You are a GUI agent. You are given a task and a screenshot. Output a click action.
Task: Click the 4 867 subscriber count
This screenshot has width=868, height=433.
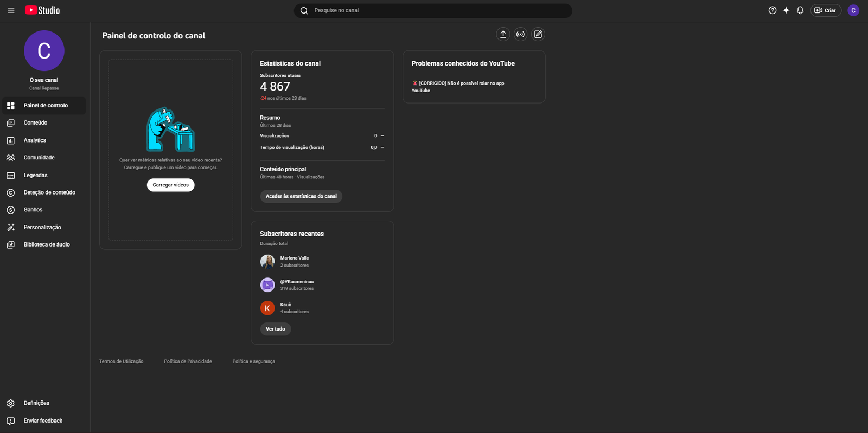[275, 86]
